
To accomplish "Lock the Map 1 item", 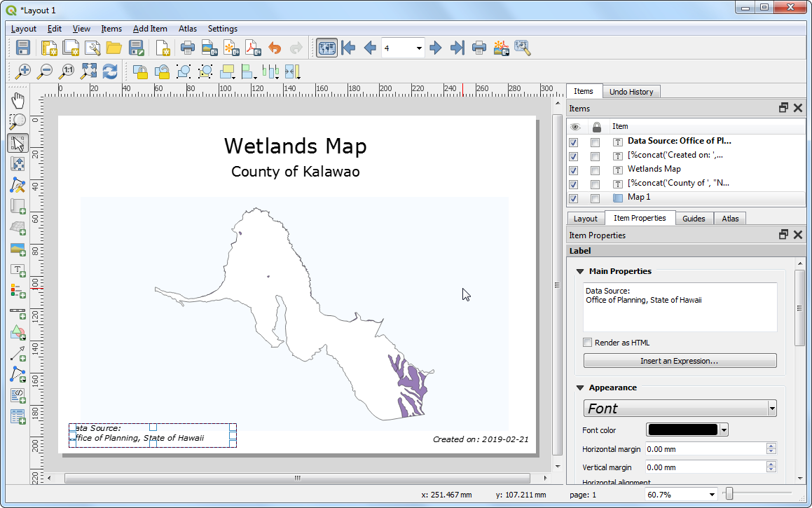I will 595,198.
